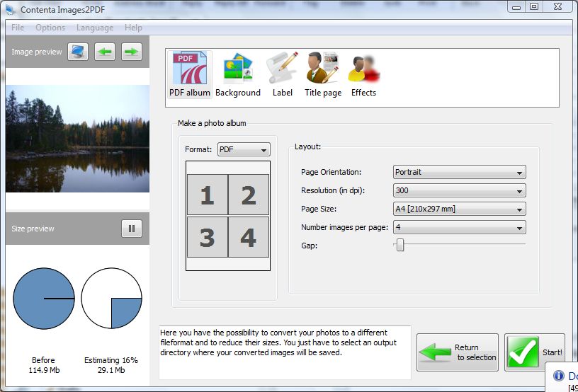Click the Gap slider handle

click(400, 245)
